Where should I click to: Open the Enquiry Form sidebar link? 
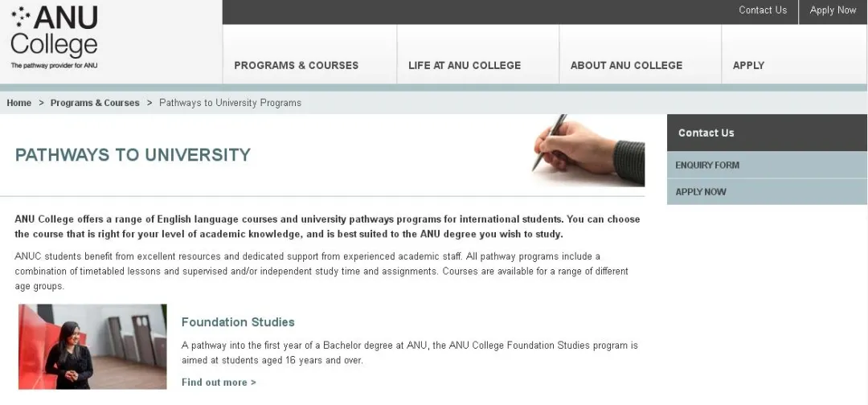tap(707, 165)
